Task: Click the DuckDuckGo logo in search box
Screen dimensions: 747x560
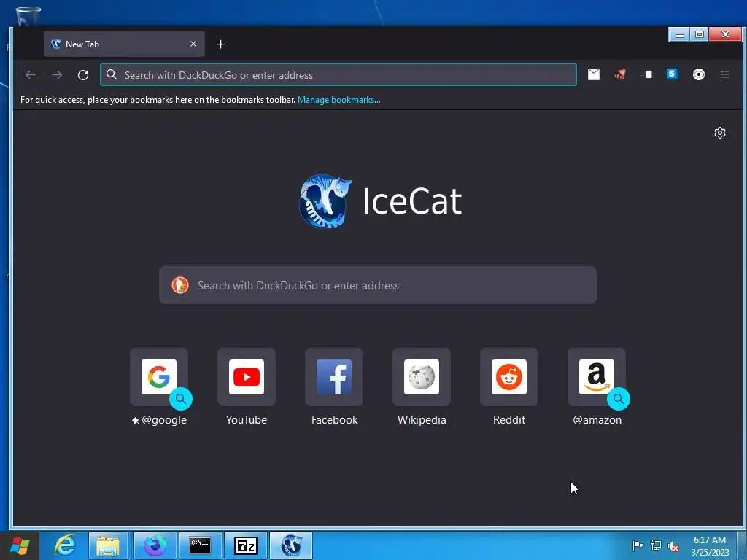Action: coord(180,285)
